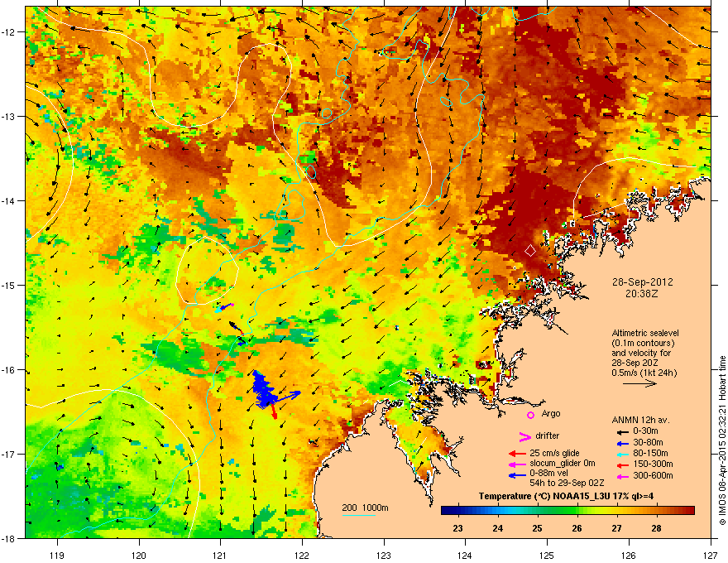Click latitude axis label -15
The height and width of the screenshot is (563, 728).
click(8, 285)
